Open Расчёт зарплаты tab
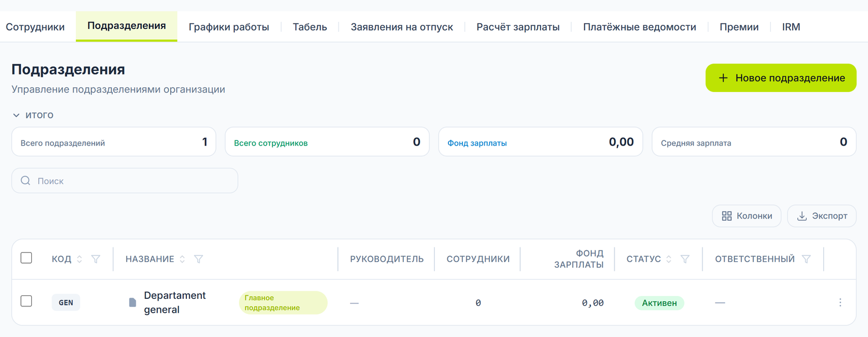 (518, 27)
